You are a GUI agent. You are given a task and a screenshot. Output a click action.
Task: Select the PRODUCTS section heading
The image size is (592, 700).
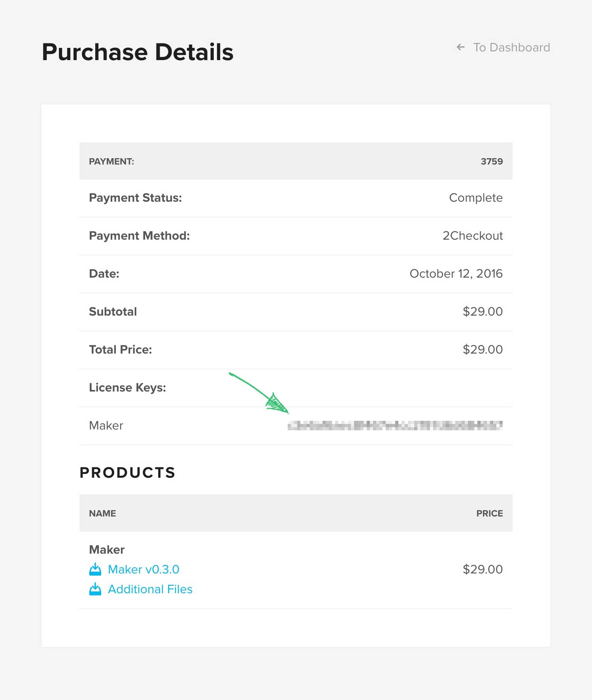pyautogui.click(x=127, y=473)
